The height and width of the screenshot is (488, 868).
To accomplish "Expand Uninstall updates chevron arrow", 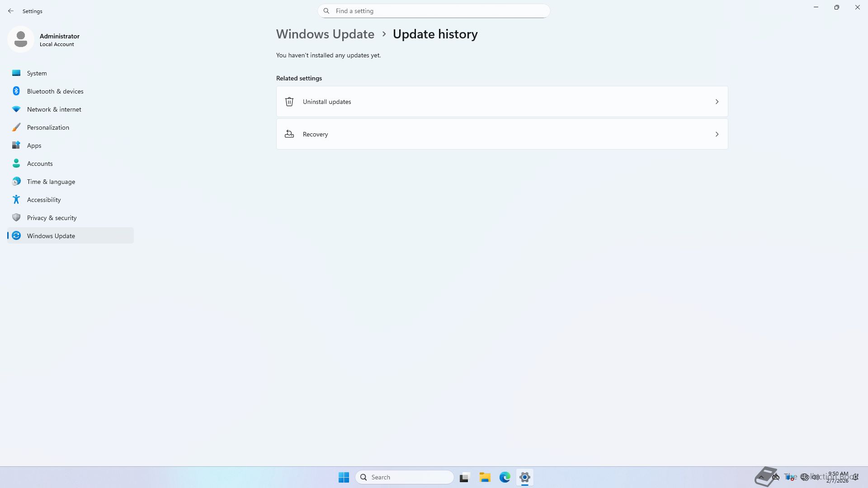I will [x=717, y=102].
